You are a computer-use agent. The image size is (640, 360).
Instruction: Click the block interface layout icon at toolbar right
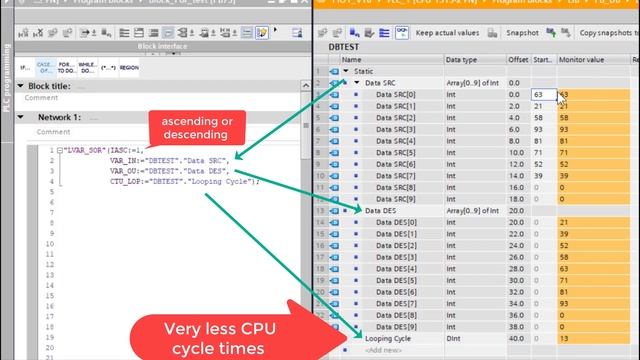297,33
